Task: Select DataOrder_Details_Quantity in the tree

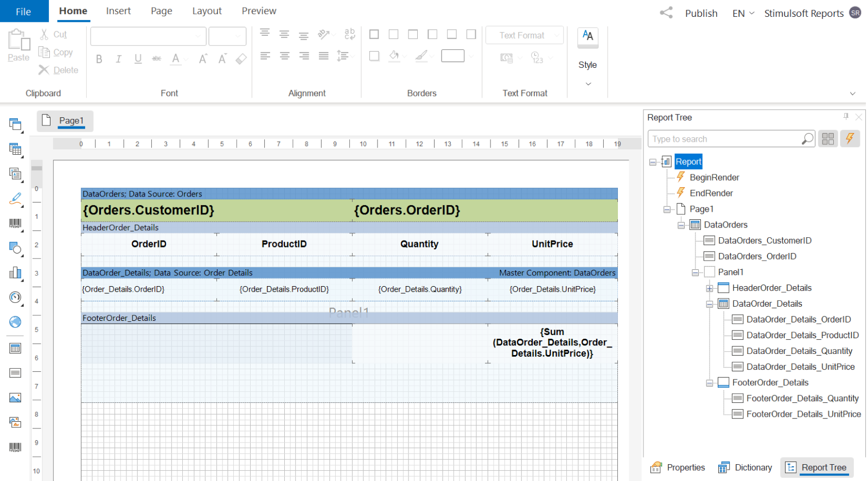Action: pyautogui.click(x=799, y=351)
